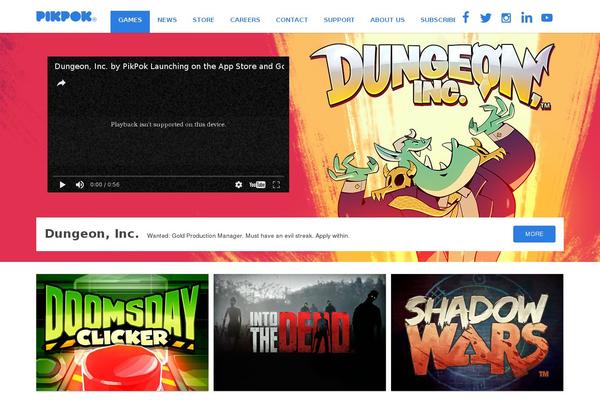Click the Dungeon, Inc. heading in banner
Image resolution: width=600 pixels, height=400 pixels.
pos(92,233)
